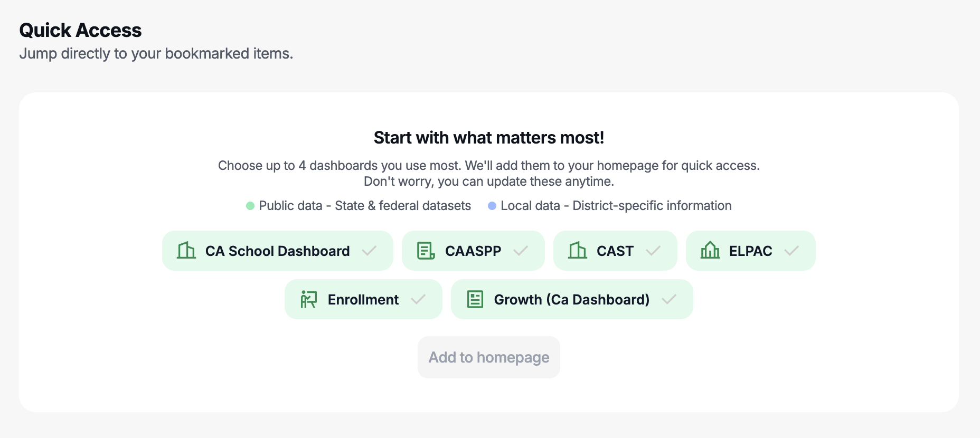Screen dimensions: 980x438
Task: Toggle the CAST checkmark
Action: 653,251
